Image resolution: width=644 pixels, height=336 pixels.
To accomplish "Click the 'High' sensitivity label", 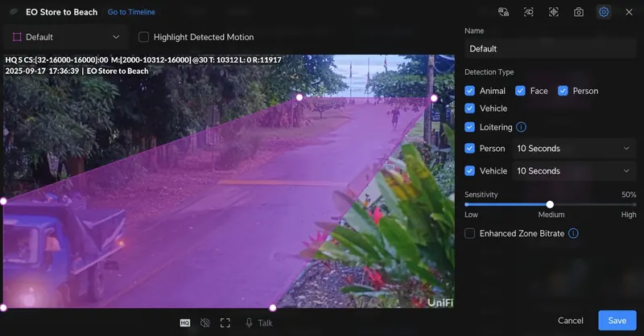I will (x=629, y=215).
